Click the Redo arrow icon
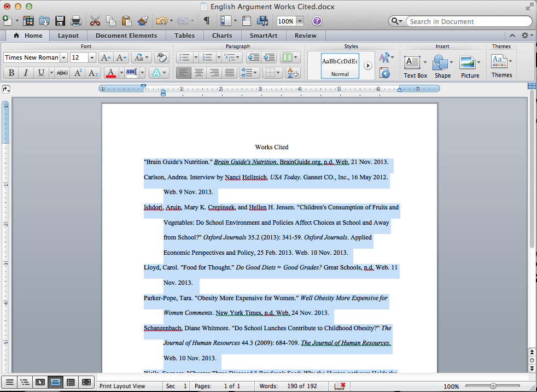 (183, 21)
